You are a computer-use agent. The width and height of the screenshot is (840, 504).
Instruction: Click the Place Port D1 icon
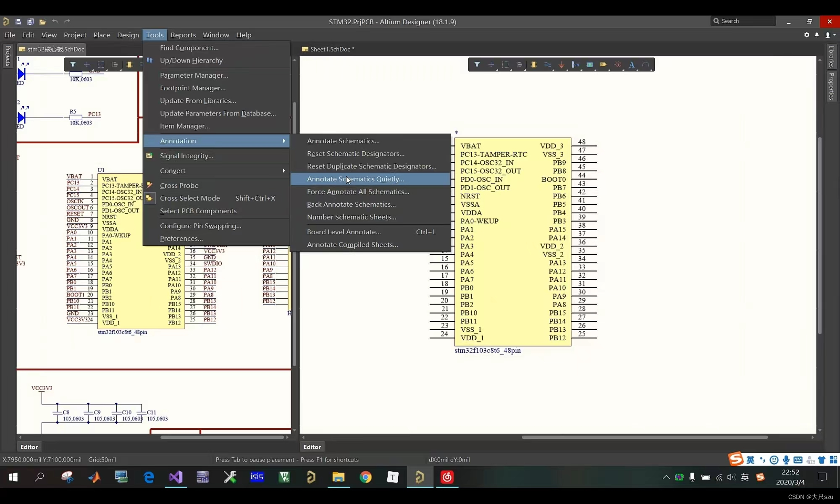pos(604,65)
